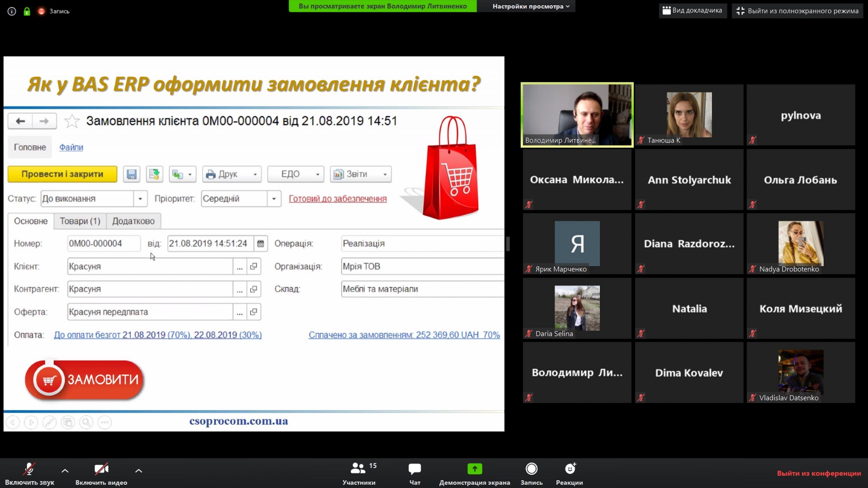Select the Vladislav Datsenko participant thumbnail
Screen dimensions: 868x488
coord(801,373)
